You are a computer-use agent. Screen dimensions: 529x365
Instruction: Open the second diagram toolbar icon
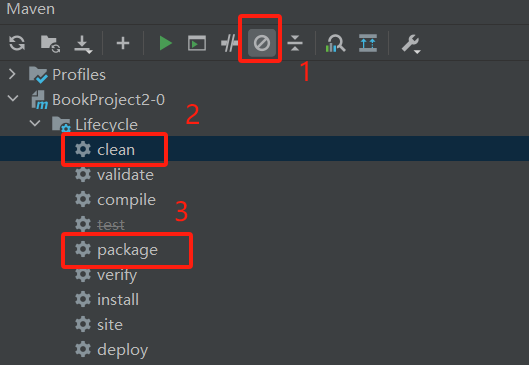tap(368, 43)
